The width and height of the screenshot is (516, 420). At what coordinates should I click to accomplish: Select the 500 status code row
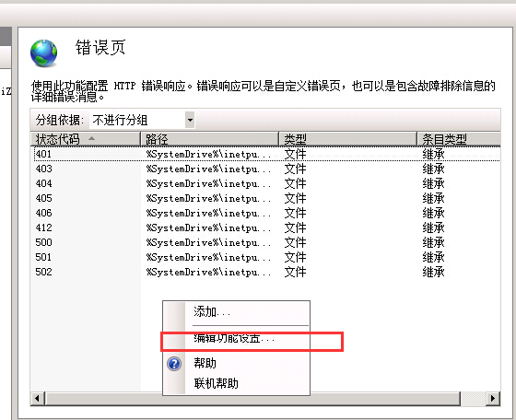(x=266, y=242)
